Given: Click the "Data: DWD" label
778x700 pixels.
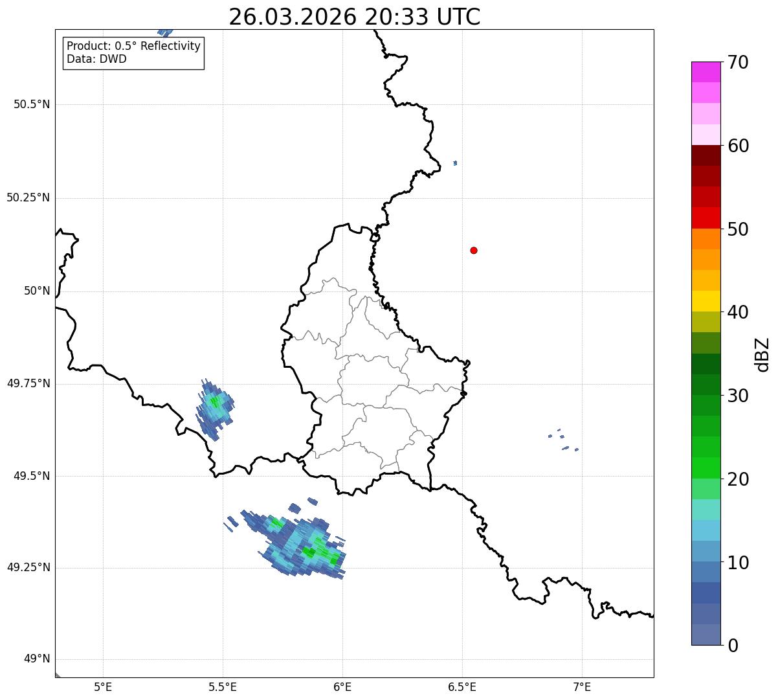Looking at the screenshot, I should point(96,59).
